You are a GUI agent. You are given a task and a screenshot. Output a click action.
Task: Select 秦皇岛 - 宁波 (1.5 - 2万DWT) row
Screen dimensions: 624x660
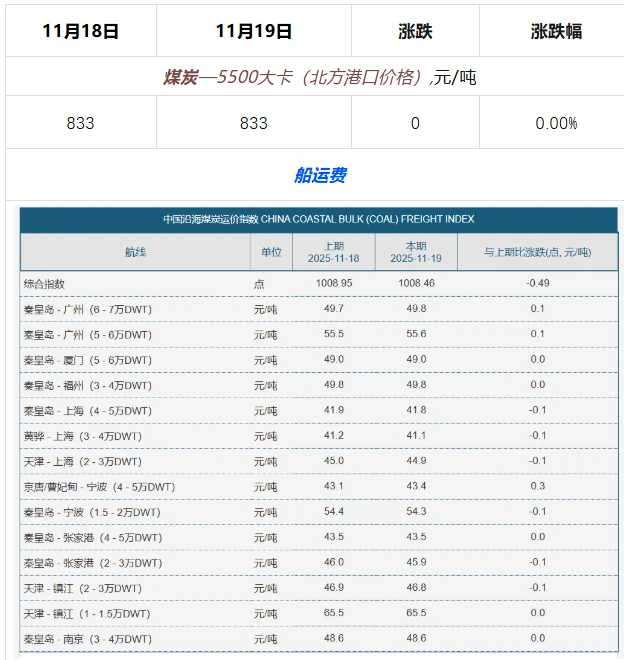pyautogui.click(x=319, y=512)
